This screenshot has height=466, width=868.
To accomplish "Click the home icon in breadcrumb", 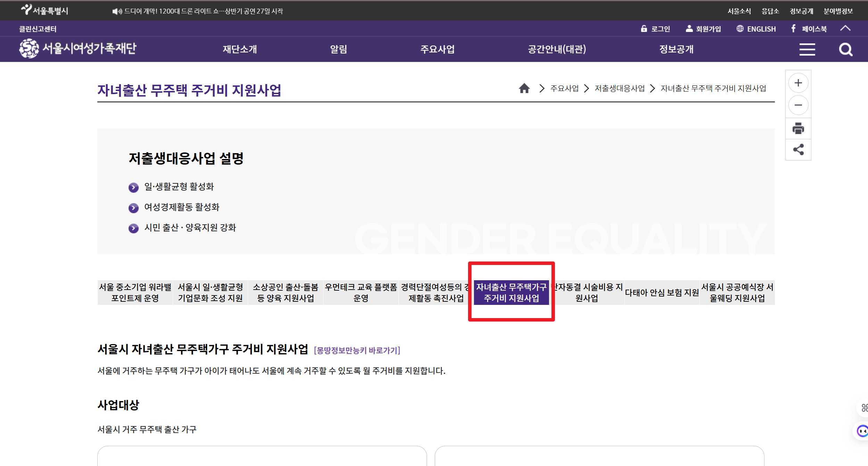I will coord(524,89).
